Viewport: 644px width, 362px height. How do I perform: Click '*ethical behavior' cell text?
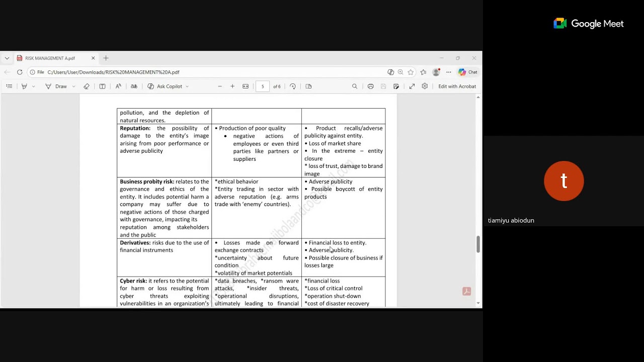click(x=236, y=182)
